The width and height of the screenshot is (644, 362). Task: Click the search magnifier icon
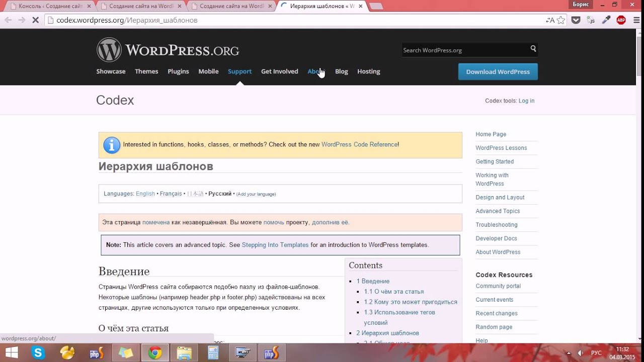point(533,49)
